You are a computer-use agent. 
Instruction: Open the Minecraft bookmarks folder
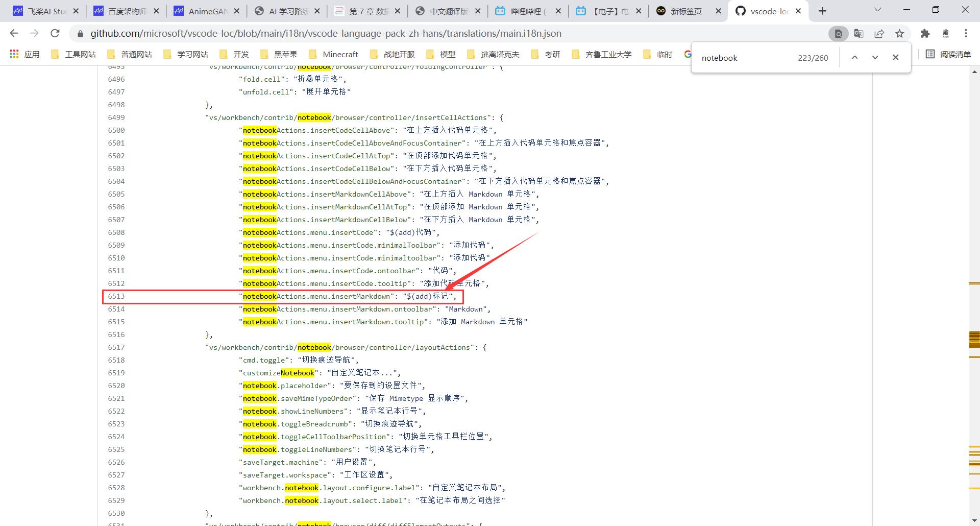pos(334,54)
